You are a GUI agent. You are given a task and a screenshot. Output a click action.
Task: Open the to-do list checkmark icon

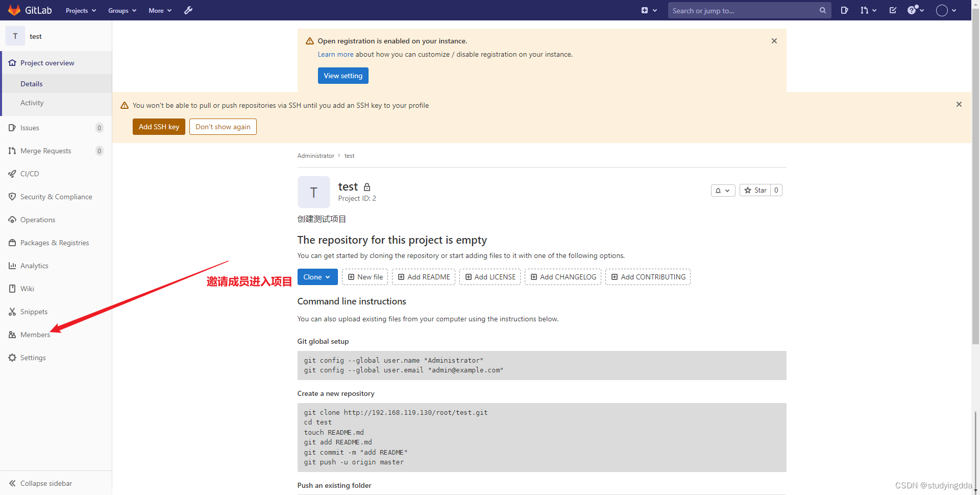[x=893, y=10]
